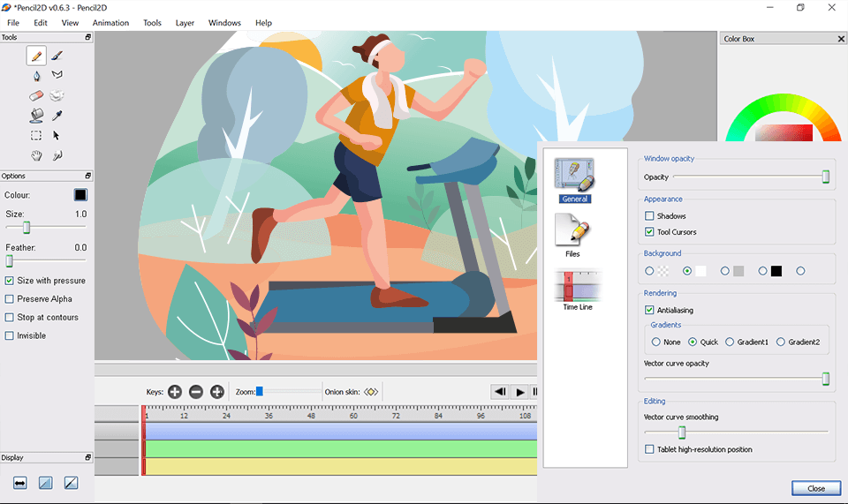Screen dimensions: 848x504
Task: Toggle Size with pressure option
Action: (x=10, y=281)
